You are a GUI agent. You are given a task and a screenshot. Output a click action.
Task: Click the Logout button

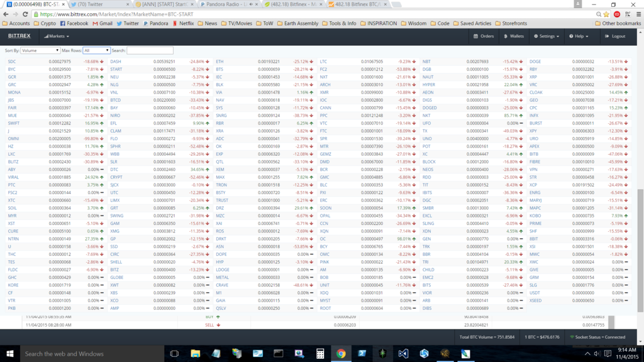[x=615, y=36]
